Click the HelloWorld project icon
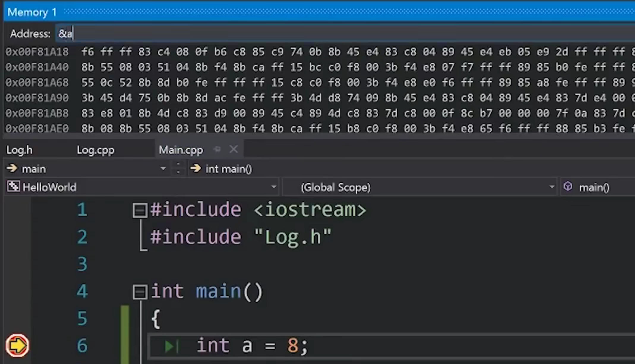Screen dimensions: 635x364 pos(13,187)
